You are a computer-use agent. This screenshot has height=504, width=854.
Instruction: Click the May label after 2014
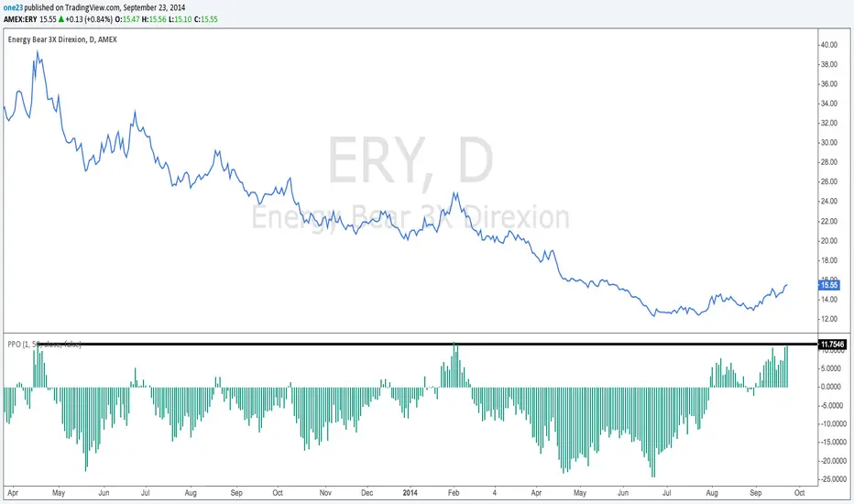(580, 493)
